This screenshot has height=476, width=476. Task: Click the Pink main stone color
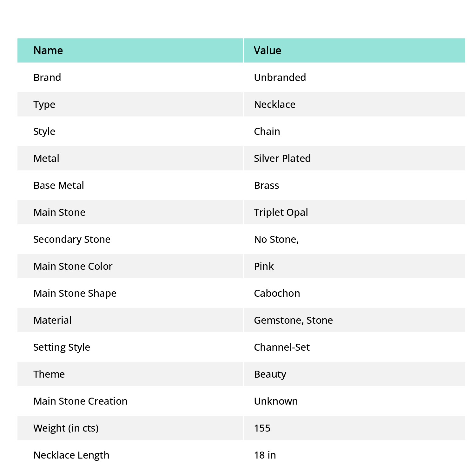[x=264, y=266]
